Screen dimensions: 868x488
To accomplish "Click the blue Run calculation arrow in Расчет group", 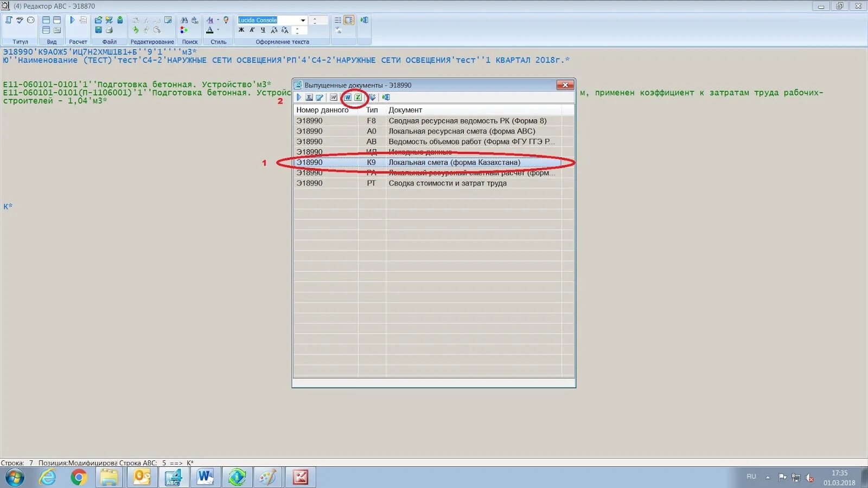I will [72, 20].
